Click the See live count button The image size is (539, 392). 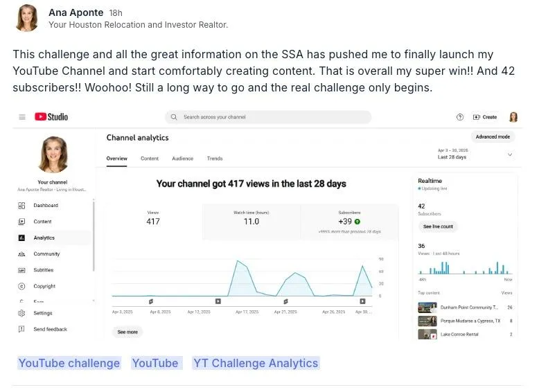pos(438,226)
